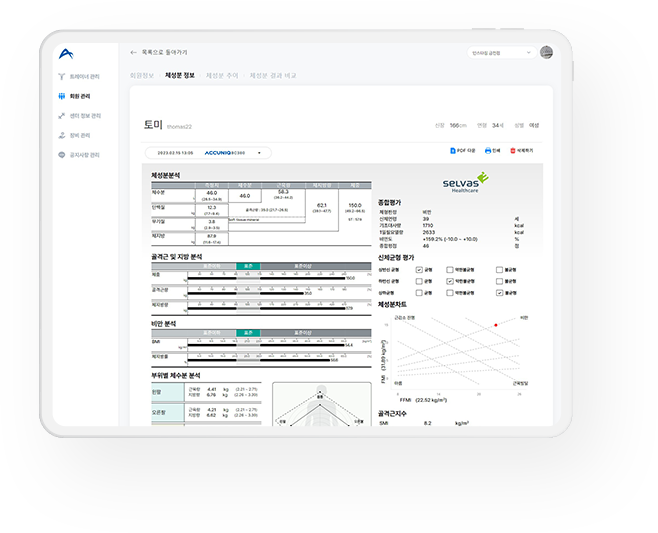The image size is (658, 533).
Task: Click the FFMI (22.52 kg/m²) axis label
Action: pyautogui.click(x=423, y=400)
